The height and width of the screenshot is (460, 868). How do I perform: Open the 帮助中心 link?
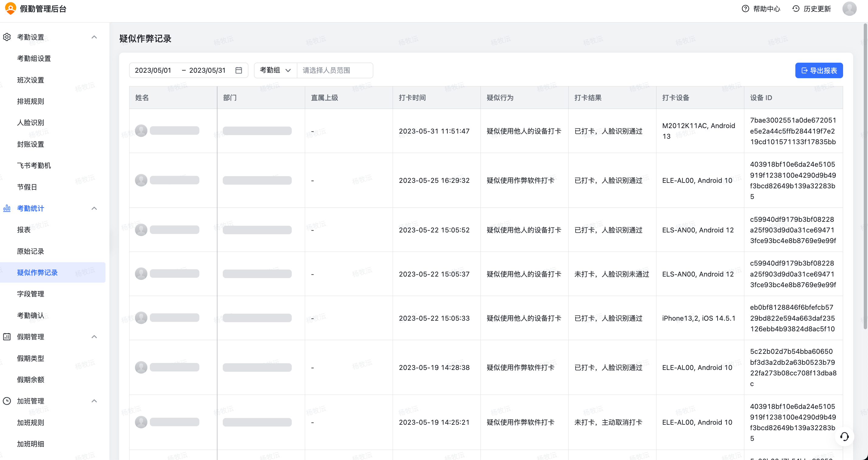766,9
